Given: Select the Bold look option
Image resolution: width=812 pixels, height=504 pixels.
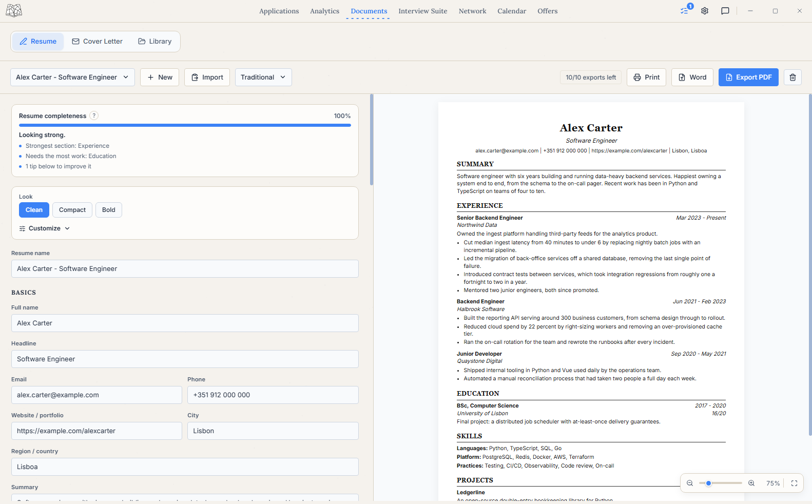Looking at the screenshot, I should [x=109, y=210].
